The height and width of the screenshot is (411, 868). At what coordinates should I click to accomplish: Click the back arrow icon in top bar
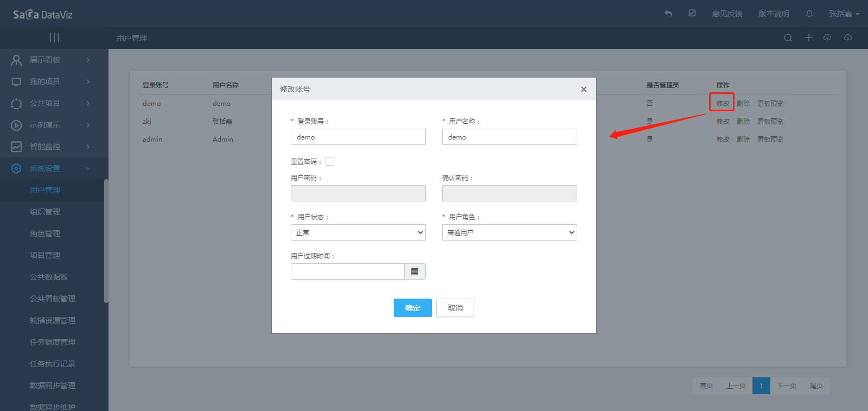(x=668, y=14)
